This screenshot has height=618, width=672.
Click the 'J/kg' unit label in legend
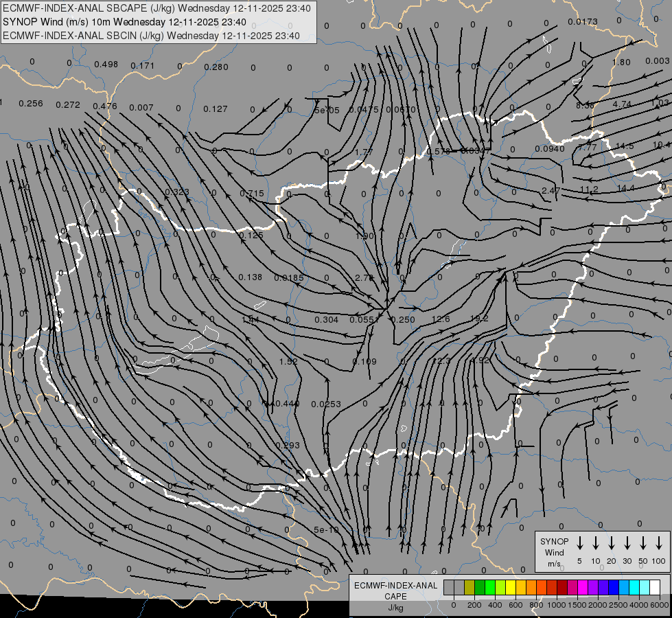395,608
